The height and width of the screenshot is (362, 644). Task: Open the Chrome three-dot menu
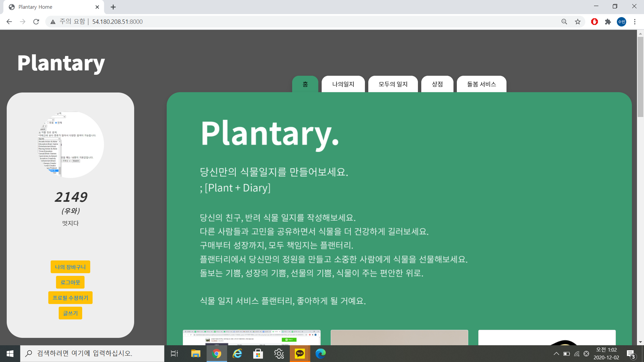pos(635,22)
